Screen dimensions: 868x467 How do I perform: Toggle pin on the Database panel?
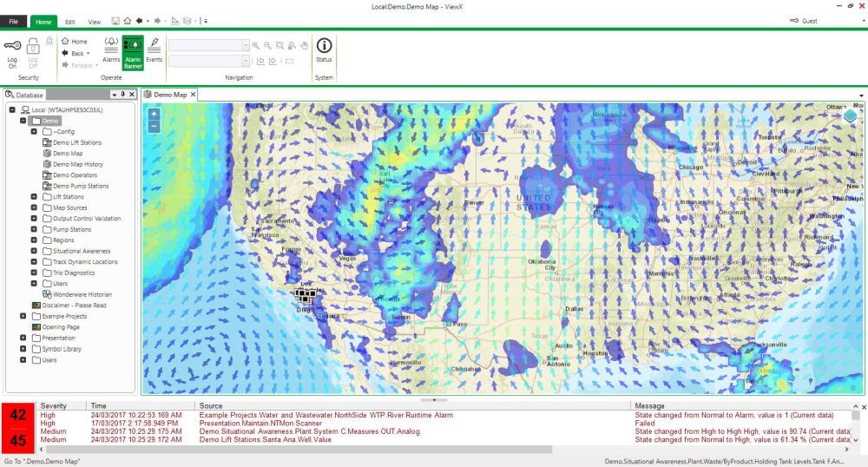(122, 94)
